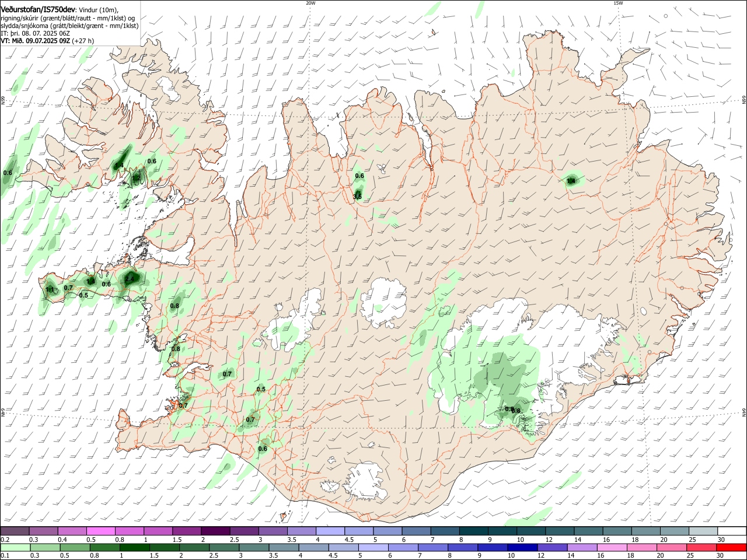
Task: Click the '0.1' label in the bottom legend row
Action: (5, 556)
